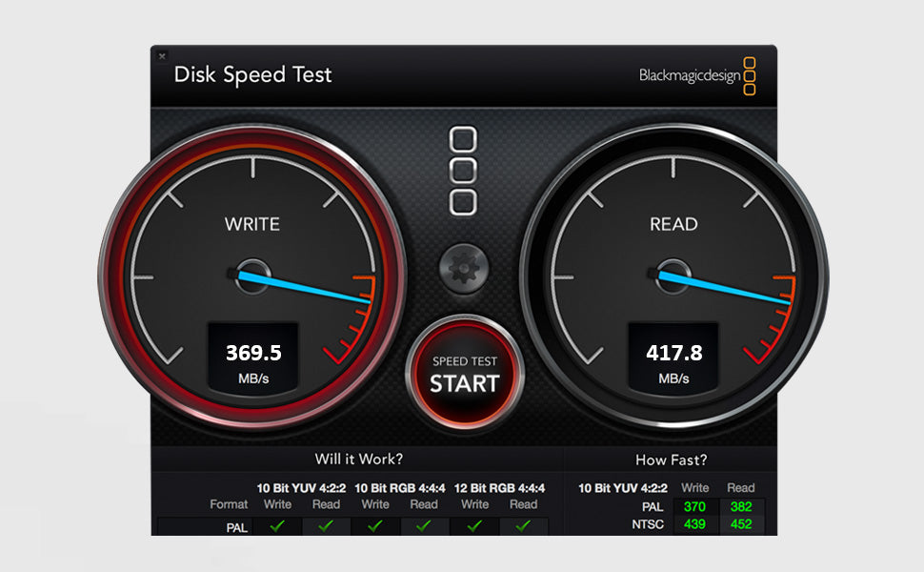Click PAL 10 Bit RGB 4:4:4 Write checkmark
Viewport: 924px width, 572px height.
point(375,525)
